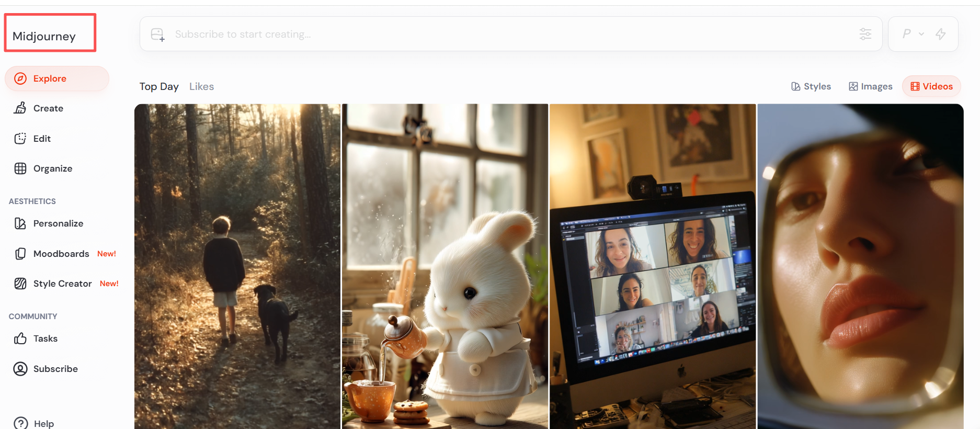
Task: Click the Subscribe profile icon
Action: coord(20,369)
